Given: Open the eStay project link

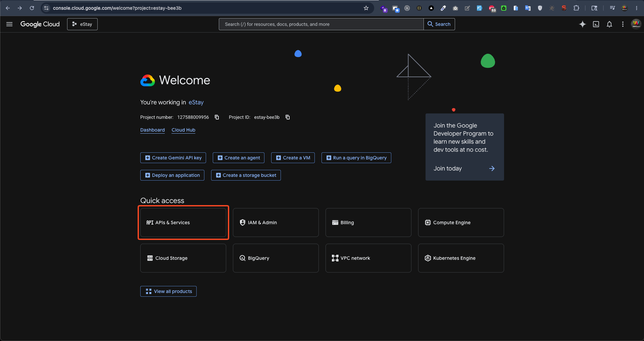Looking at the screenshot, I should click(x=196, y=102).
